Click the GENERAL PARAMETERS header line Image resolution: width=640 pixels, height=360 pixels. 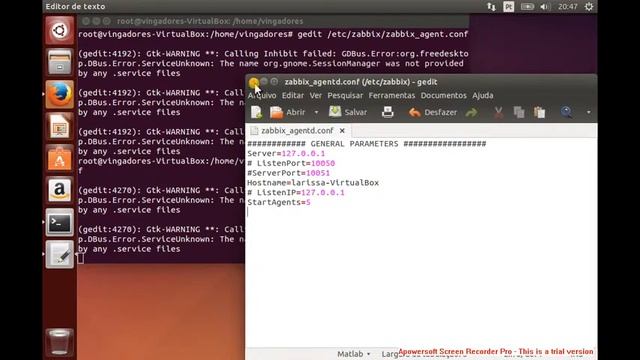point(367,144)
